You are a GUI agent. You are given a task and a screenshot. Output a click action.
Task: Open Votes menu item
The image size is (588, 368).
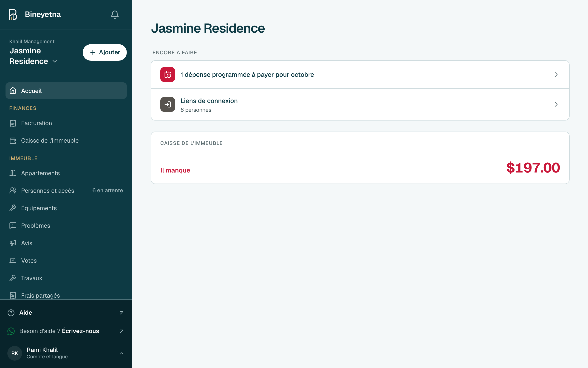66,261
